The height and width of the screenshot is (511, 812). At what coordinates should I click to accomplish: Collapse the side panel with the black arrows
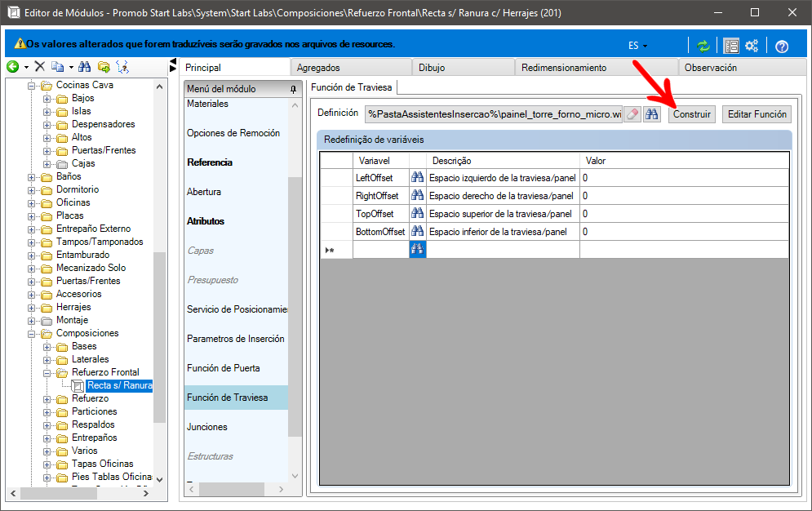(x=173, y=65)
